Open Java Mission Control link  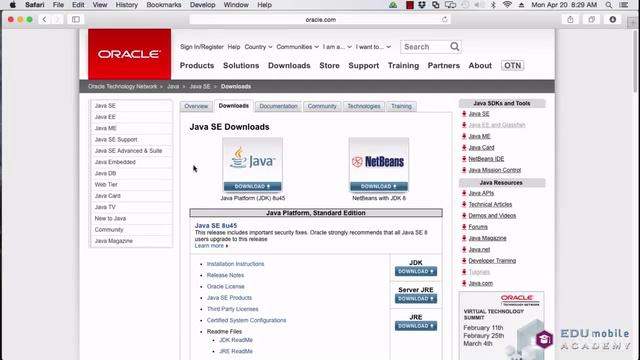[495, 170]
